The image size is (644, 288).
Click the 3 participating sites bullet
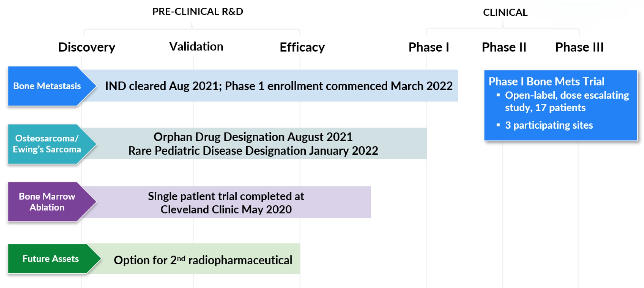click(x=549, y=125)
